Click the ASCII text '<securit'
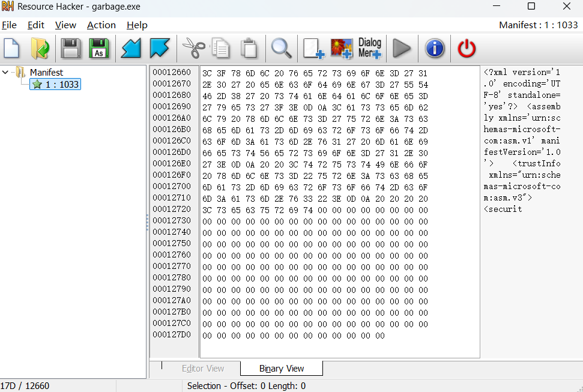The height and width of the screenshot is (392, 583). 503,209
